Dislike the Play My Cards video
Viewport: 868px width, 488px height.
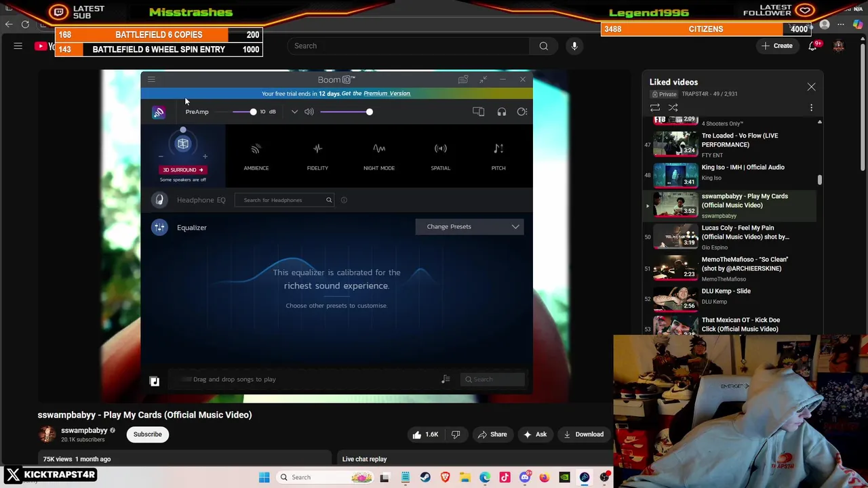[x=456, y=434]
